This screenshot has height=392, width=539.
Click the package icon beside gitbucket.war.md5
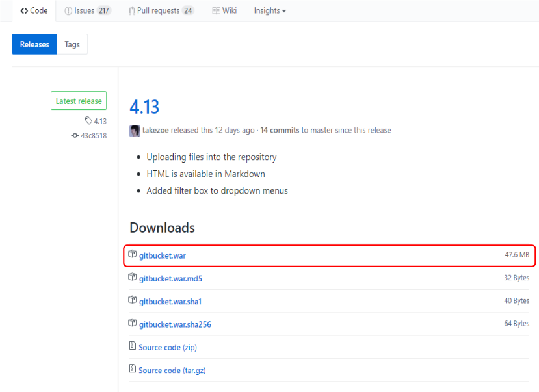click(133, 277)
